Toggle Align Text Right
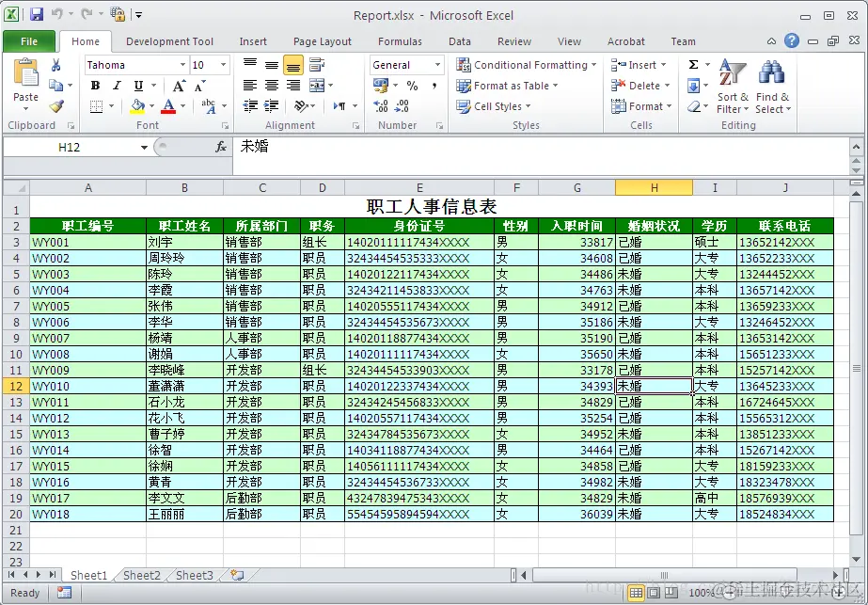This screenshot has height=605, width=868. (292, 86)
